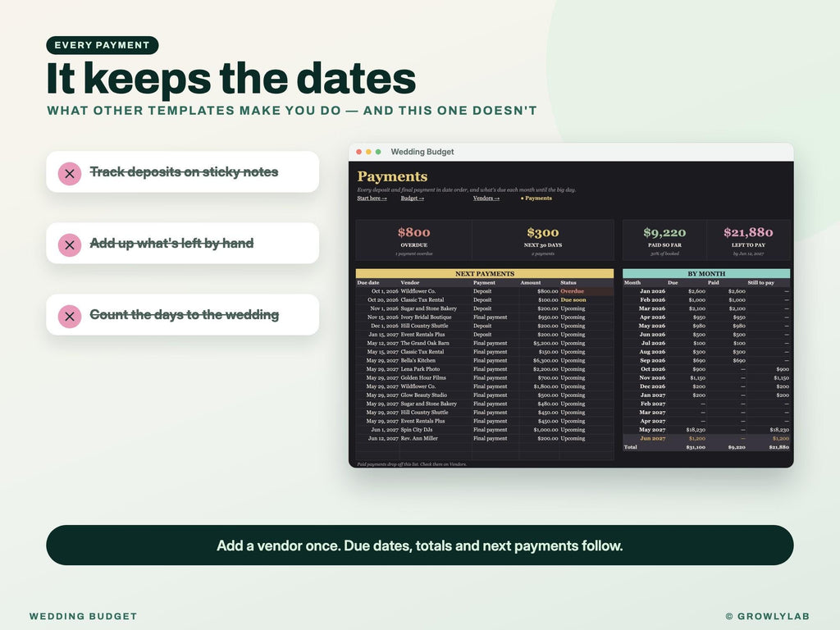
Task: Click the "© GROWLYLAB" footer credit
Action: pyautogui.click(x=767, y=616)
